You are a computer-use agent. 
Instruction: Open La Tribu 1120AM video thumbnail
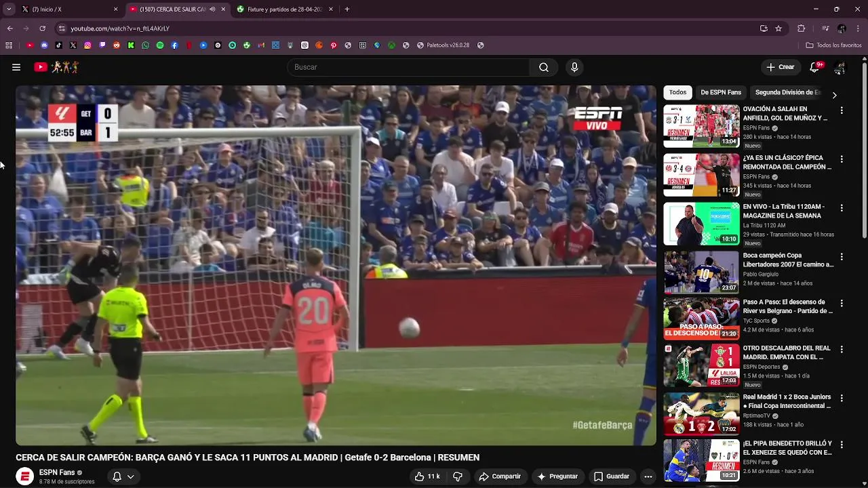[701, 224]
